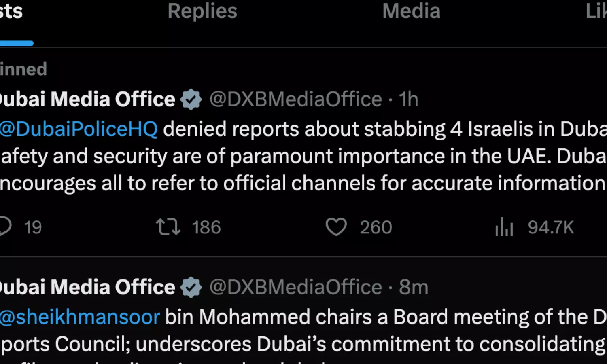This screenshot has height=364, width=607.
Task: Click the verified badge on the pinned post
Action: (191, 99)
